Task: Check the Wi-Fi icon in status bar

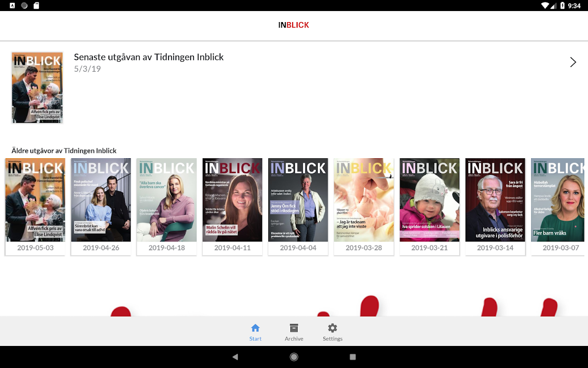Action: coord(545,6)
